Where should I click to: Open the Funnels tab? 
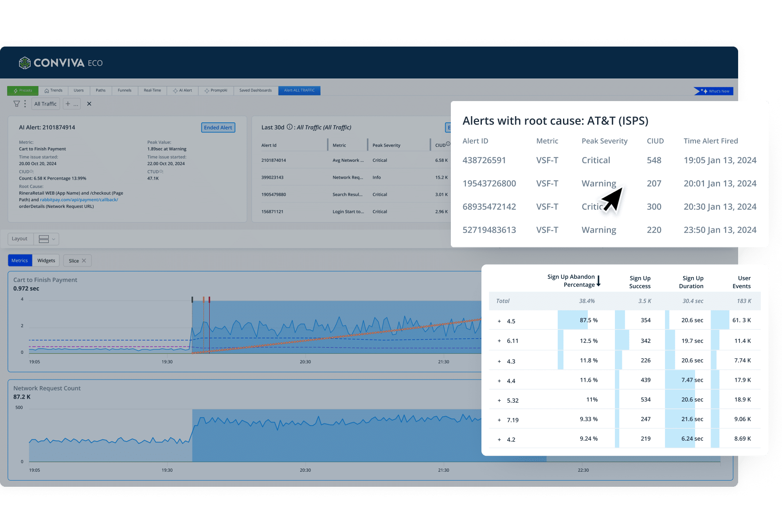(125, 90)
